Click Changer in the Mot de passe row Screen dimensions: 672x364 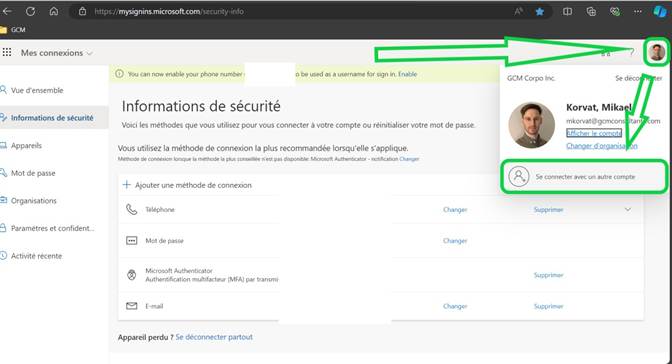[455, 241]
